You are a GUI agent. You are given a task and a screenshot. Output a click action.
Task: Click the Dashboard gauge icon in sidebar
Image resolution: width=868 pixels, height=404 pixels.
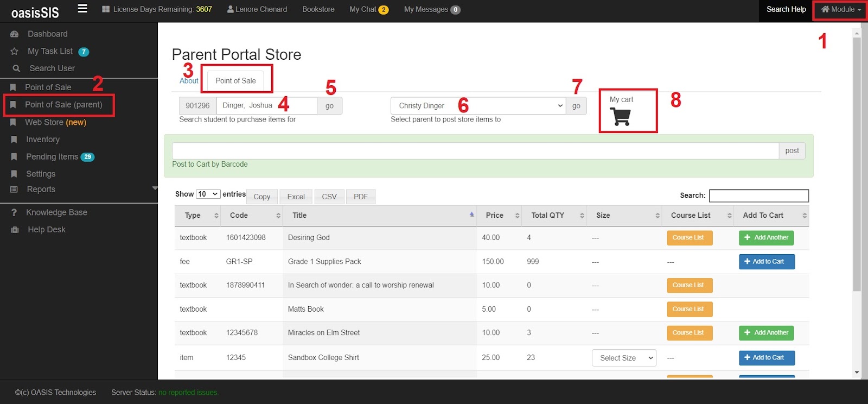(15, 34)
